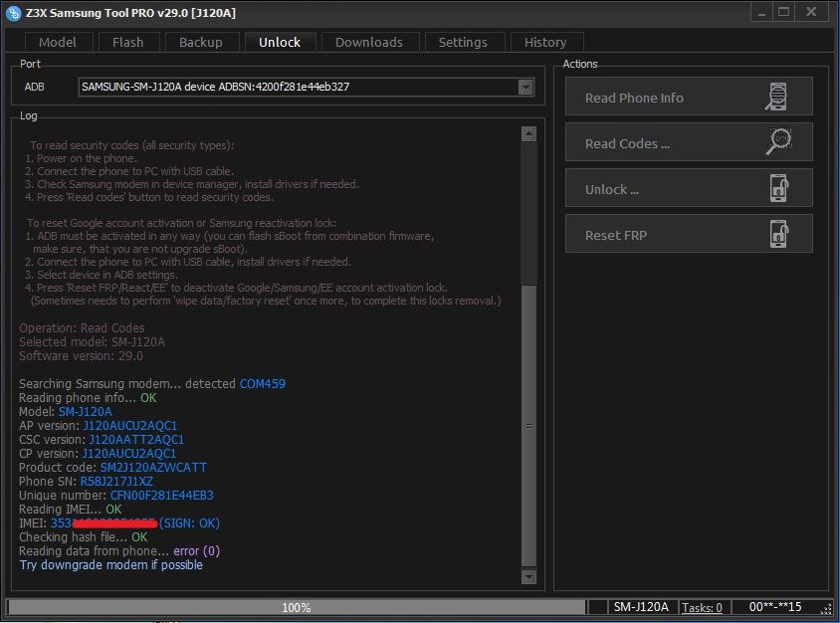Switch to the History tab
The image size is (840, 623).
545,43
